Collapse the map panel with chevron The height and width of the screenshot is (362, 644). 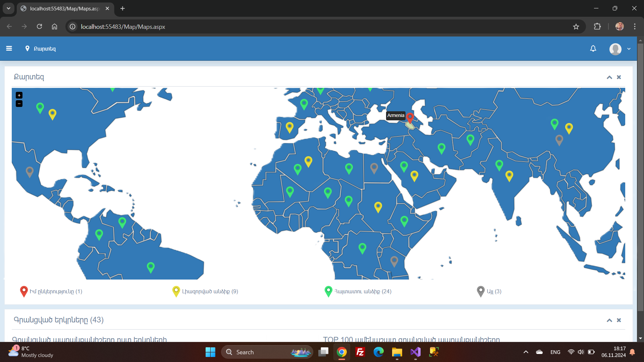[x=609, y=77]
